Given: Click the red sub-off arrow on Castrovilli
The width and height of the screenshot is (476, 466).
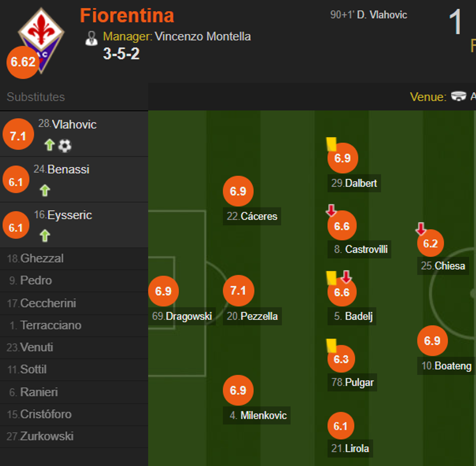Looking at the screenshot, I should tap(331, 210).
